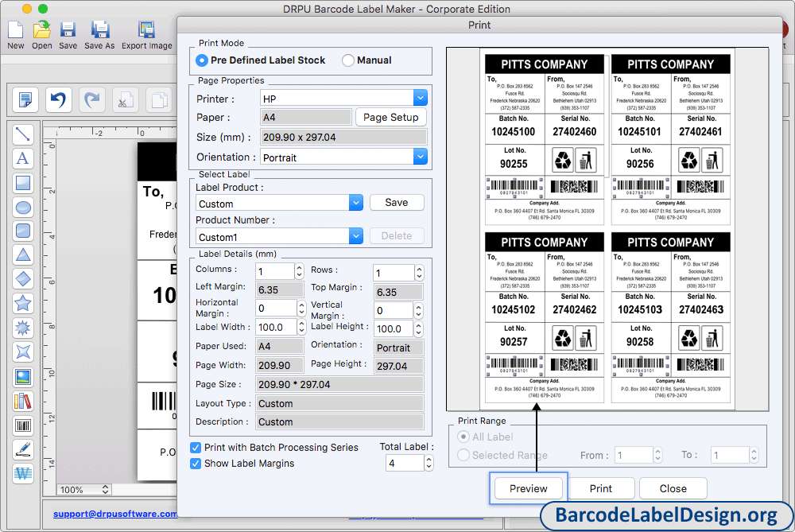Click the Columns input field
This screenshot has height=532, width=795.
pyautogui.click(x=275, y=271)
